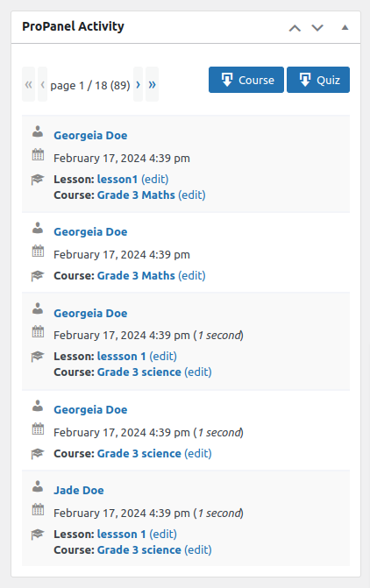
Task: Open first Georgeia Doe user link
Action: 90,135
